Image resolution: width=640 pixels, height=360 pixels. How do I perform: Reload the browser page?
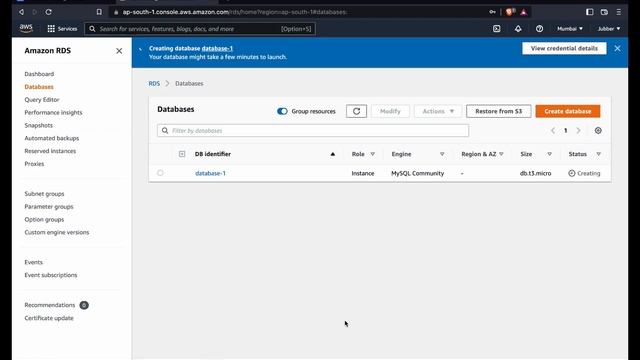point(49,12)
